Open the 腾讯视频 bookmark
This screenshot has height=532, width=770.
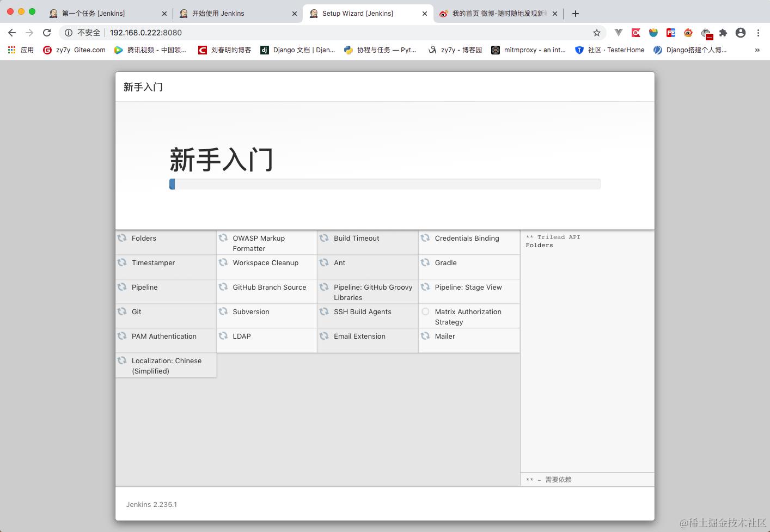coord(150,50)
